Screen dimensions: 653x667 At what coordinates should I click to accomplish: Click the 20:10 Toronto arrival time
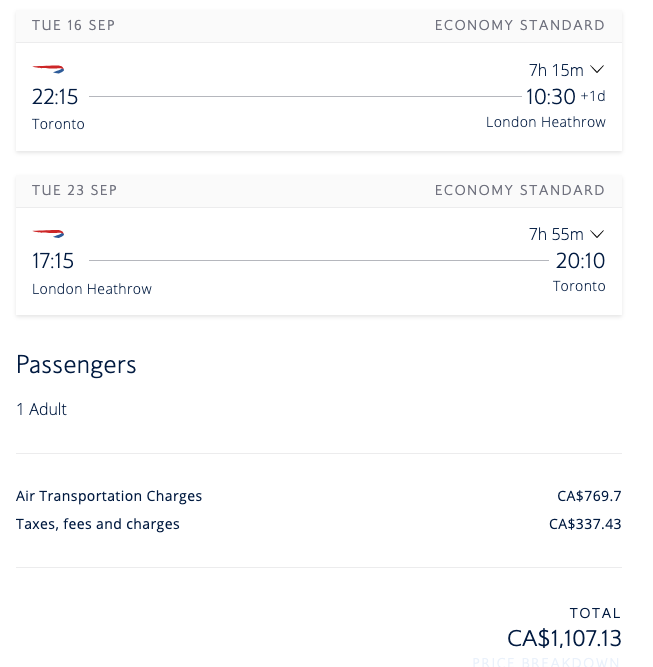pyautogui.click(x=580, y=261)
